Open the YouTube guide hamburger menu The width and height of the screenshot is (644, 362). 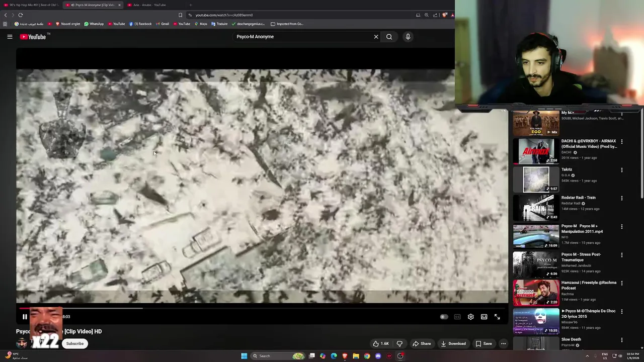point(10,37)
